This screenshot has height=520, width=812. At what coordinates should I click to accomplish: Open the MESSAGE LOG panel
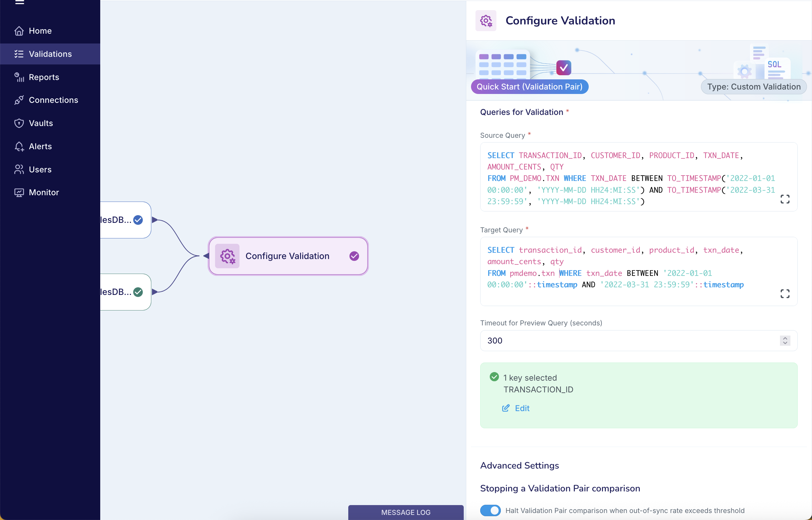click(x=405, y=512)
